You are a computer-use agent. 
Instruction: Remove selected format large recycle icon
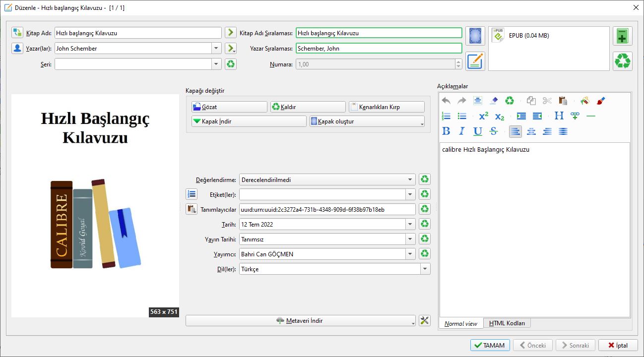tap(622, 61)
